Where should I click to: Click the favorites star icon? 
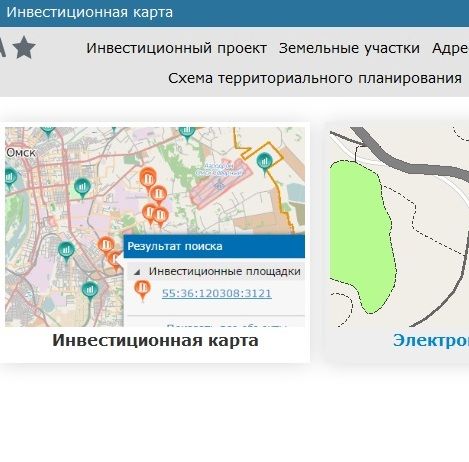click(24, 48)
